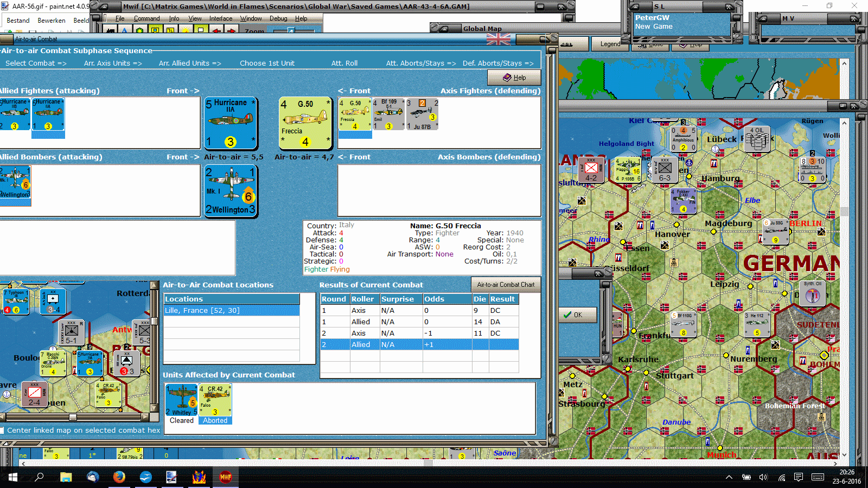Click the Ju 87B counter in Axis fighters
The height and width of the screenshot is (488, 868).
[422, 114]
